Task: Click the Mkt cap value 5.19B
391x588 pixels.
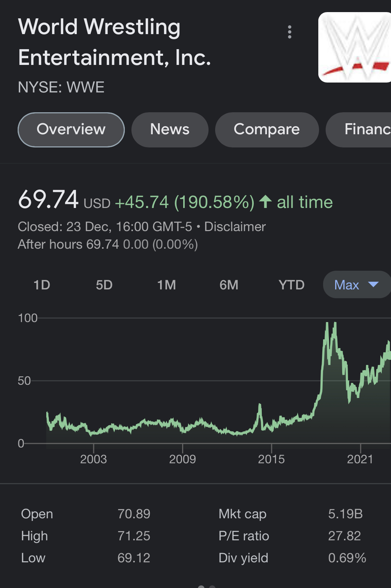Action: click(345, 514)
